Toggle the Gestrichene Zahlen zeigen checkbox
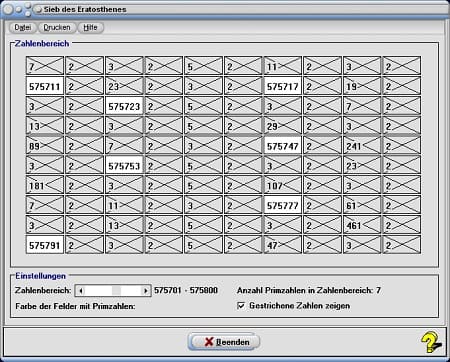Image resolution: width=450 pixels, height=362 pixels. coord(241,305)
